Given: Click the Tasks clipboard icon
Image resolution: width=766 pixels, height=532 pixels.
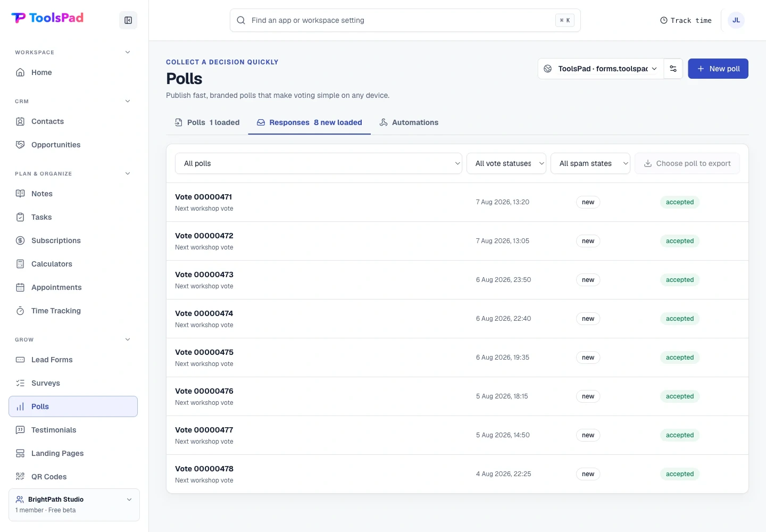Looking at the screenshot, I should (x=20, y=217).
